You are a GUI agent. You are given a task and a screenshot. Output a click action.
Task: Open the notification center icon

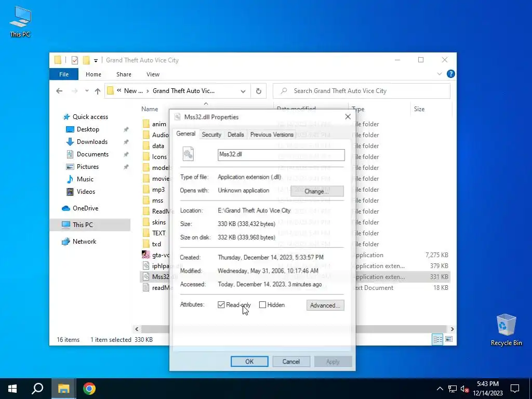click(x=515, y=389)
